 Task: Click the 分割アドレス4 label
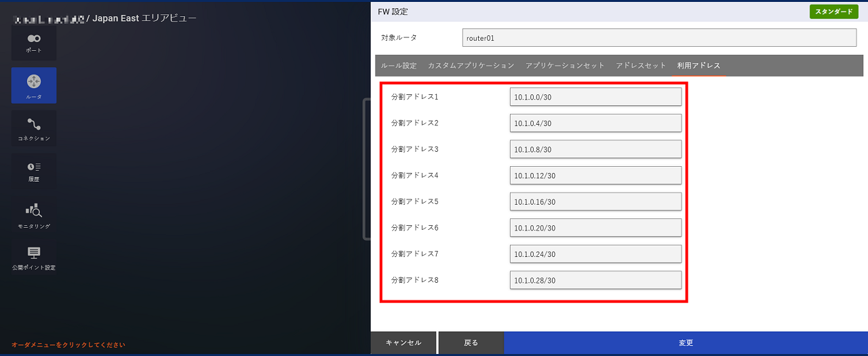coord(415,175)
